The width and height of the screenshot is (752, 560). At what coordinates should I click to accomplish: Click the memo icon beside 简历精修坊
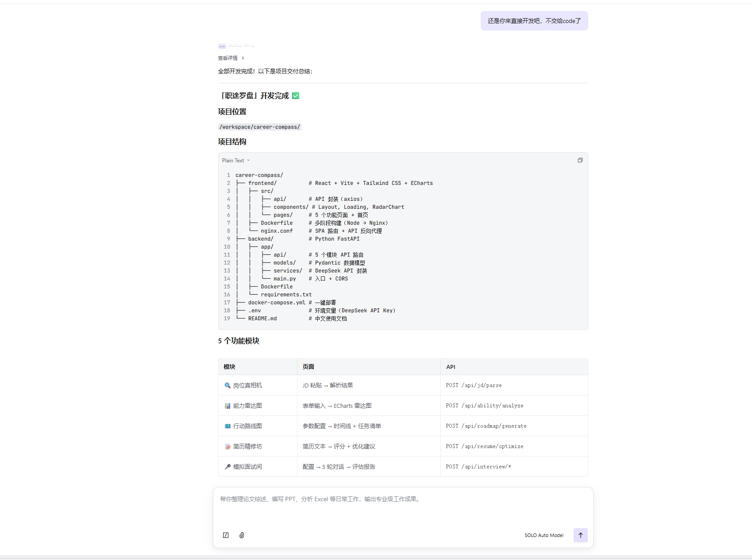click(228, 446)
